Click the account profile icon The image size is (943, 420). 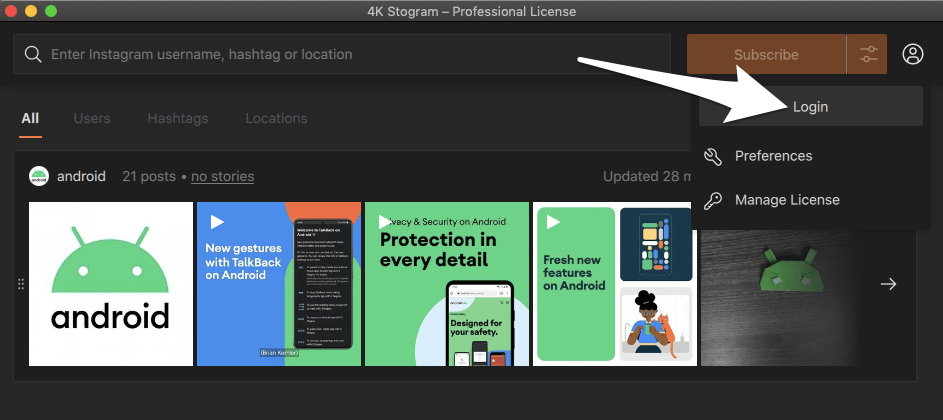[912, 54]
